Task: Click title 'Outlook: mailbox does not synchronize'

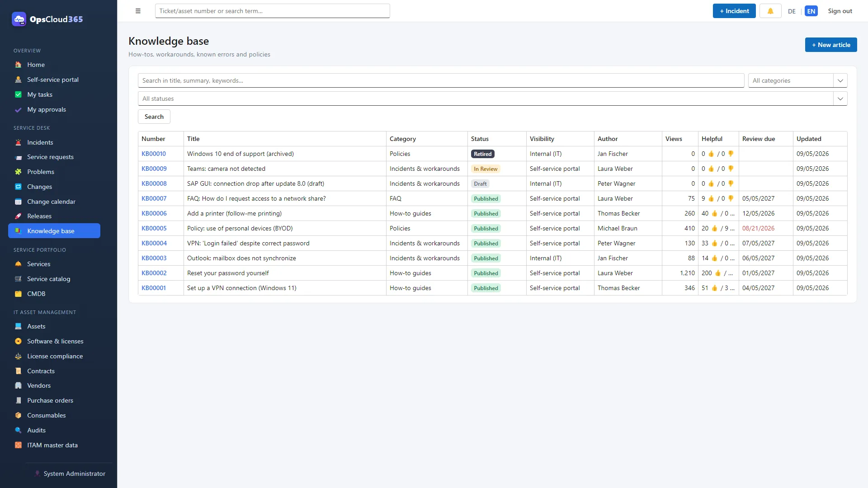Action: tap(241, 258)
